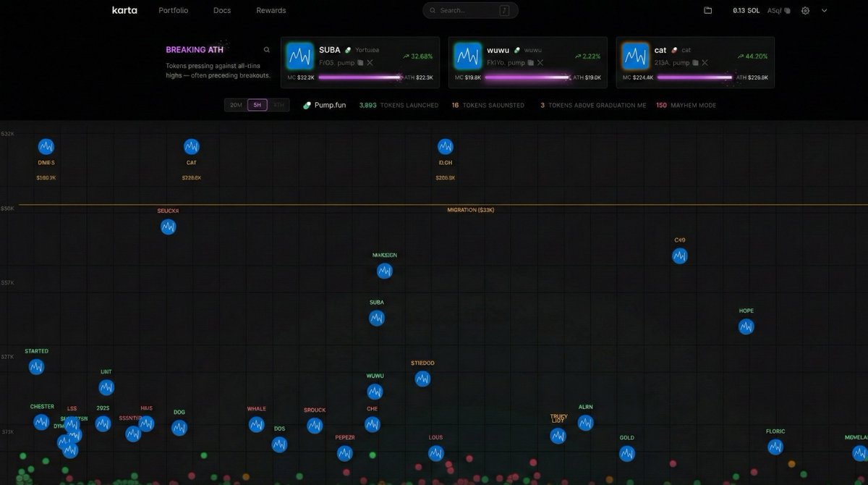This screenshot has width=868, height=485.
Task: Open the SEUCKII token bubble
Action: click(168, 227)
